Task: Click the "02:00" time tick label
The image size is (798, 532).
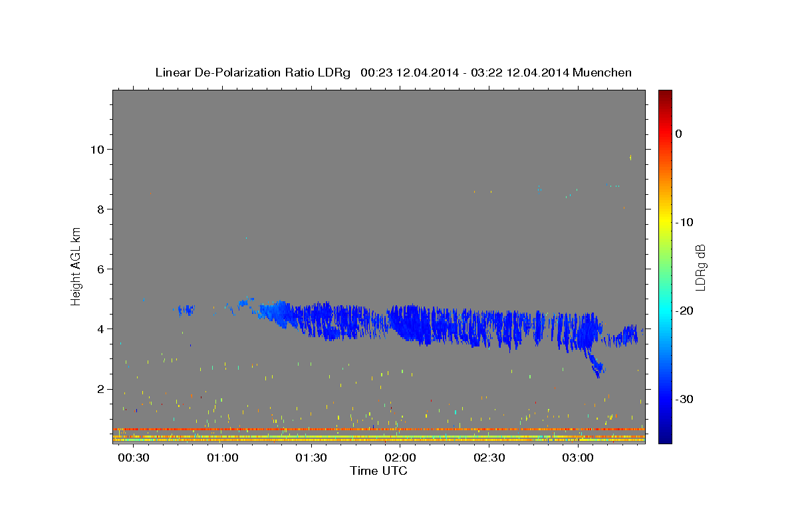Action: [x=400, y=458]
